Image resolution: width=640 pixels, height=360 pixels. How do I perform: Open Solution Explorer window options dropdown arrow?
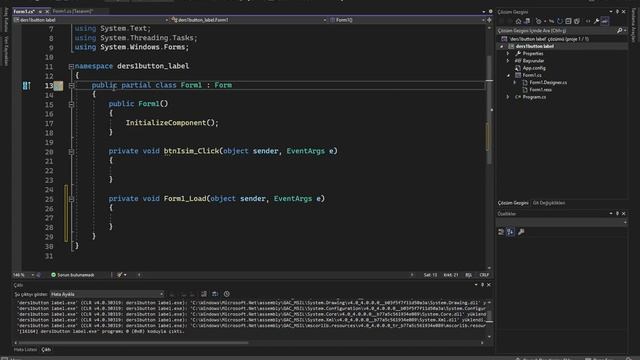coord(611,12)
